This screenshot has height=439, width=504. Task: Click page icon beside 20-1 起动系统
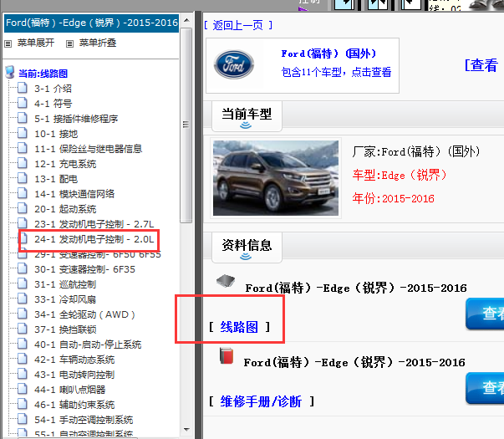click(x=23, y=208)
